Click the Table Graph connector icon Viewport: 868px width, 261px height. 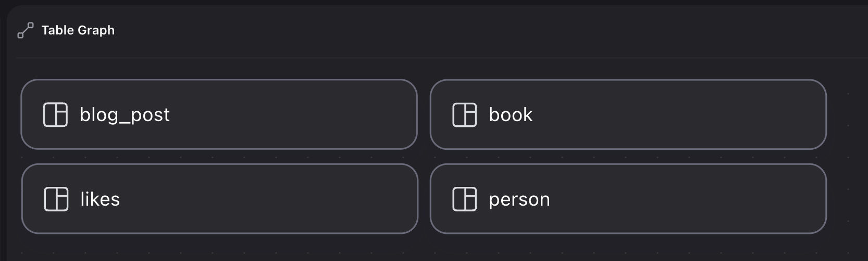pos(26,30)
